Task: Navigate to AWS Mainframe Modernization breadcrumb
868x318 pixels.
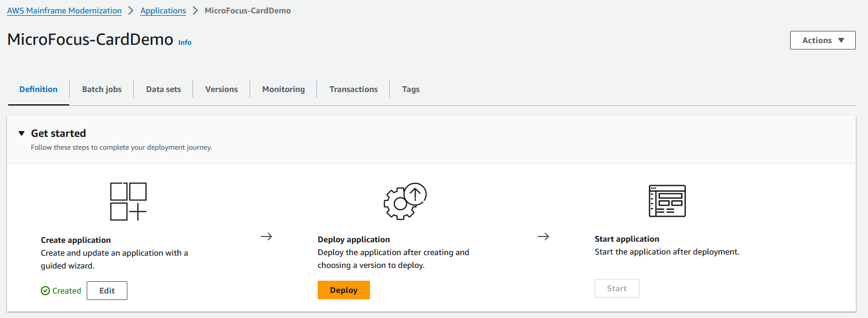Action: (x=64, y=10)
